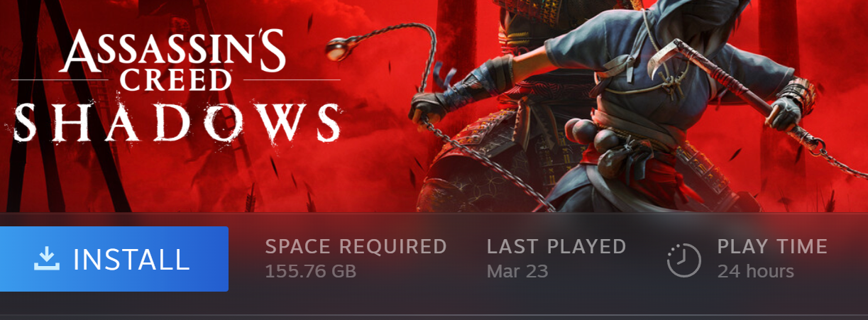This screenshot has width=868, height=320.
Task: Click the download arrow icon on Install
Action: [x=47, y=259]
